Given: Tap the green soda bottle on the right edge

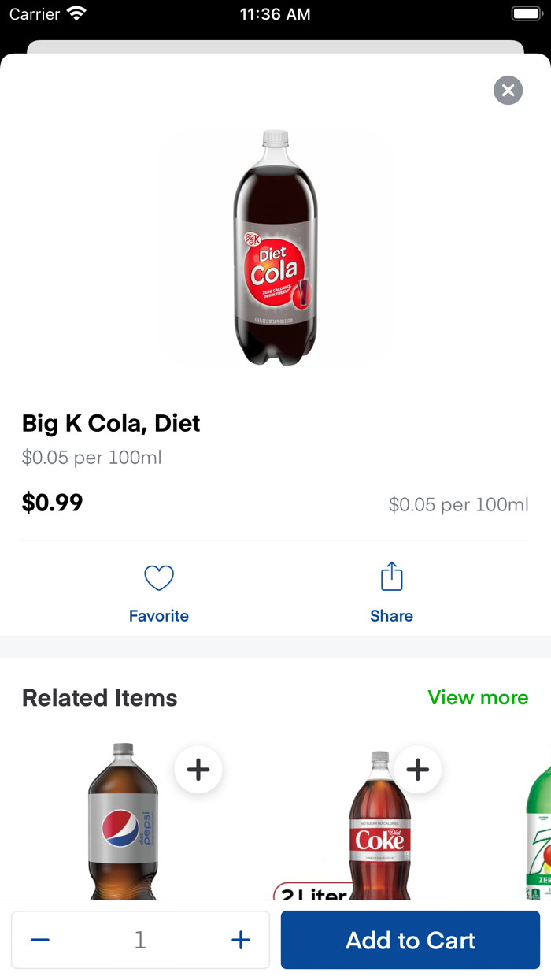Looking at the screenshot, I should [x=539, y=827].
